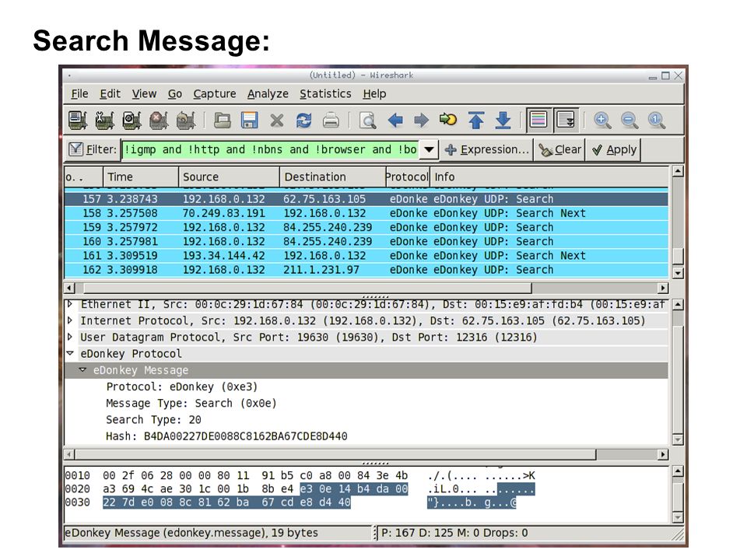Stop the running capture icon

(x=159, y=120)
